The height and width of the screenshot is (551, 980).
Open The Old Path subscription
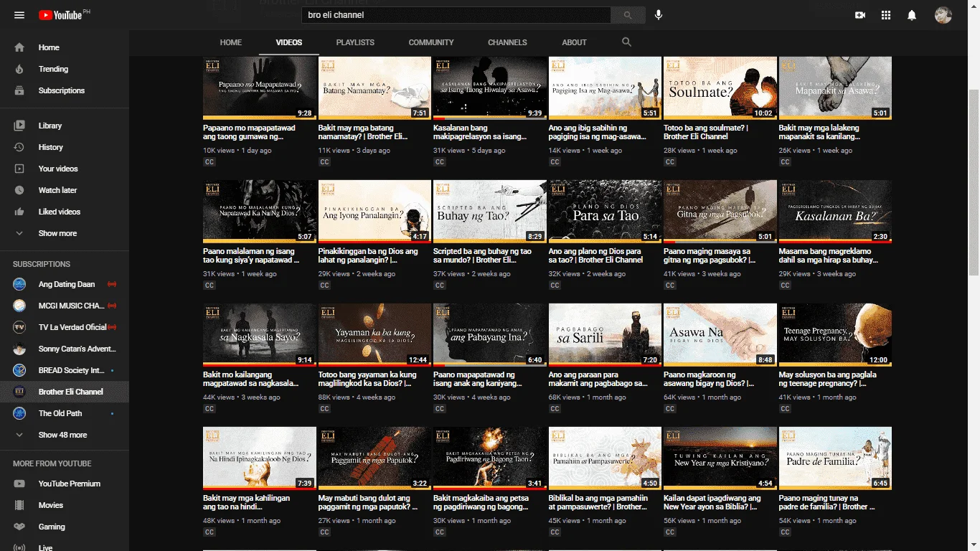click(65, 413)
